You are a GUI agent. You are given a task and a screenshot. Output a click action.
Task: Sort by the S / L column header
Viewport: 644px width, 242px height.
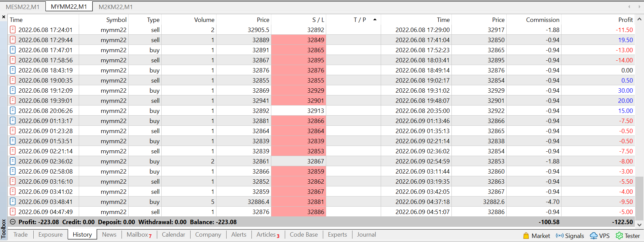click(x=299, y=20)
